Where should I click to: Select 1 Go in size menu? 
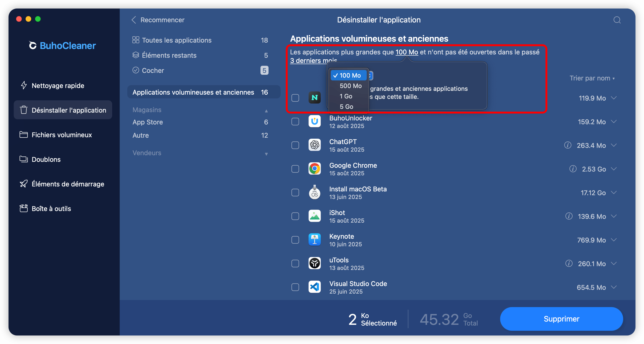coord(349,96)
